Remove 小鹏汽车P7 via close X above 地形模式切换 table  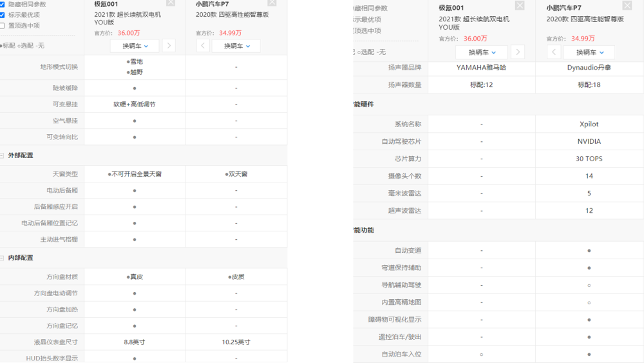click(x=272, y=3)
